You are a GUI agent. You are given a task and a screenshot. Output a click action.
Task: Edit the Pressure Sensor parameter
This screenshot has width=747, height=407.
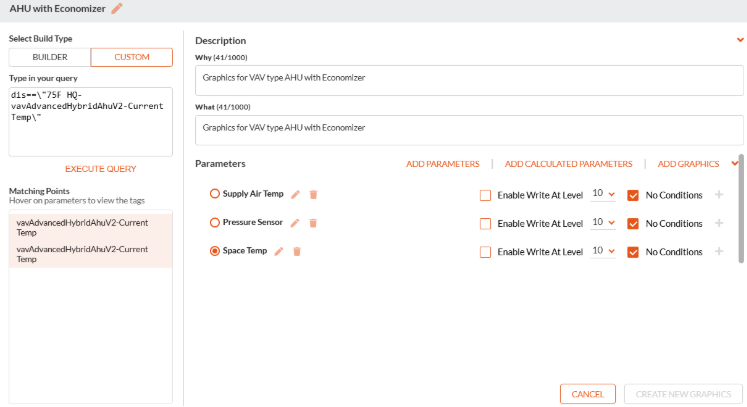[x=295, y=223]
